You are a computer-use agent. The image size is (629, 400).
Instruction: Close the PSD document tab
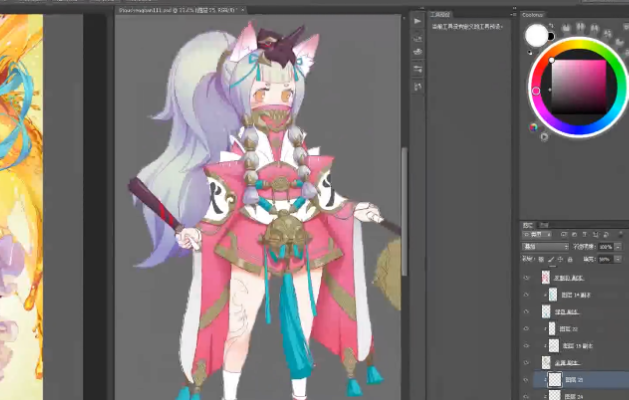point(243,10)
